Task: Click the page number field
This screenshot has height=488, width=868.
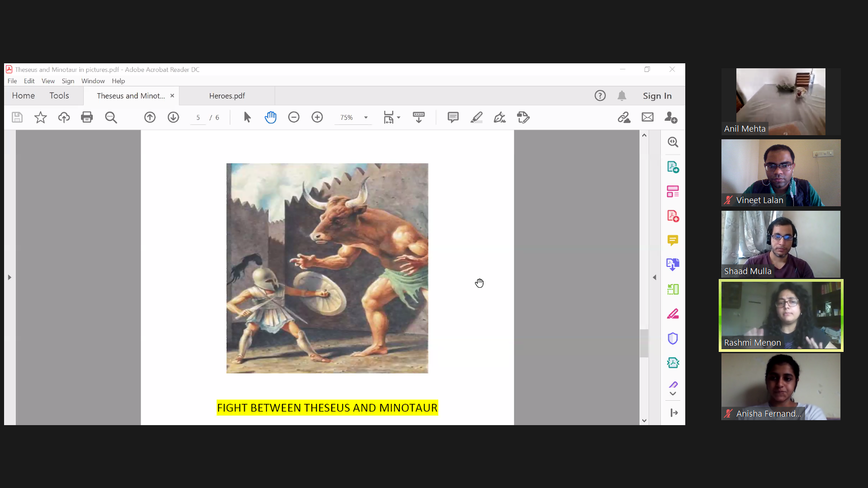Action: [x=198, y=118]
